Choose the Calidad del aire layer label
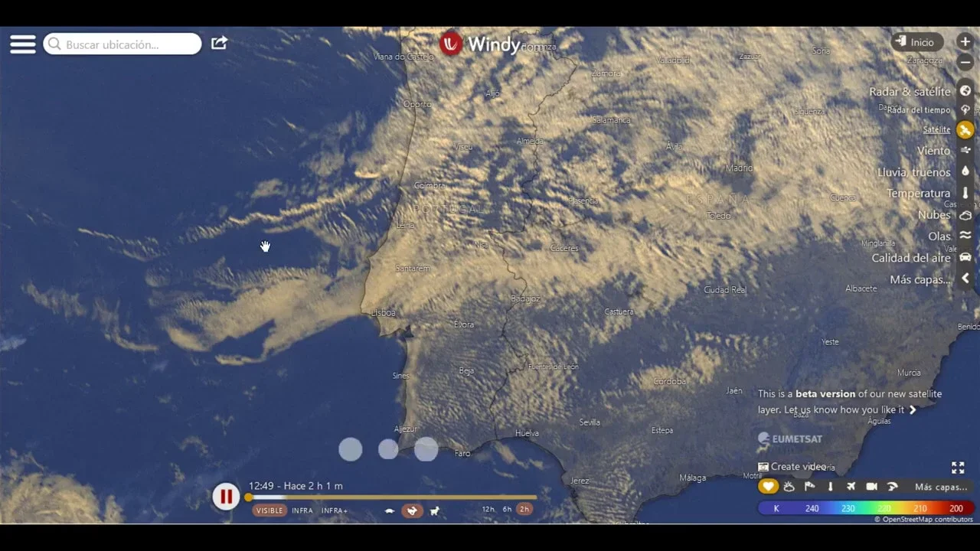980x551 pixels. [911, 258]
